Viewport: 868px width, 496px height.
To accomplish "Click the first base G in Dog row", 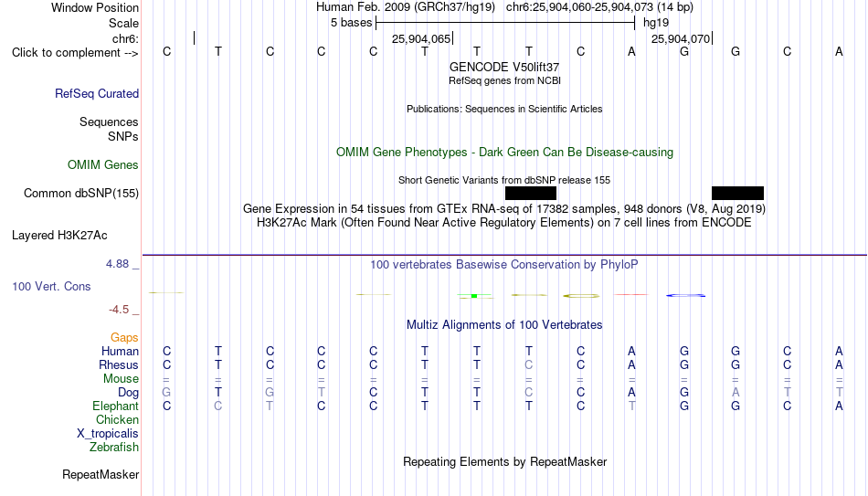I will [166, 393].
